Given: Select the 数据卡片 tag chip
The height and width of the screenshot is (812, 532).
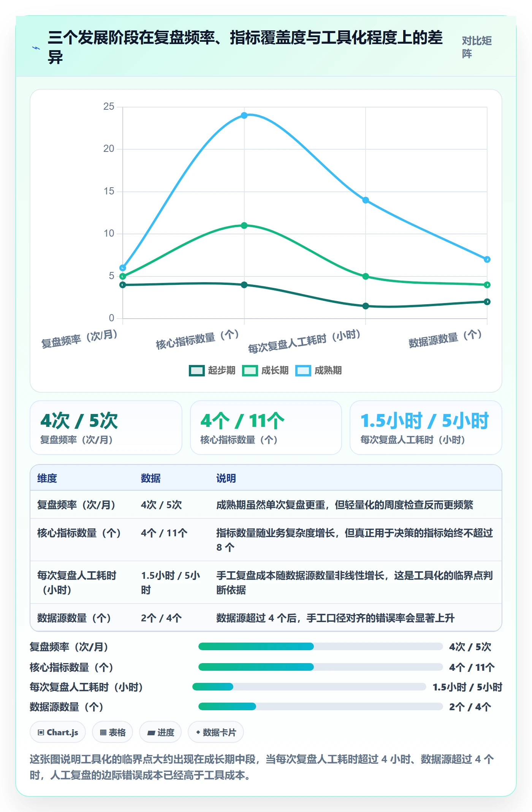Looking at the screenshot, I should (216, 732).
